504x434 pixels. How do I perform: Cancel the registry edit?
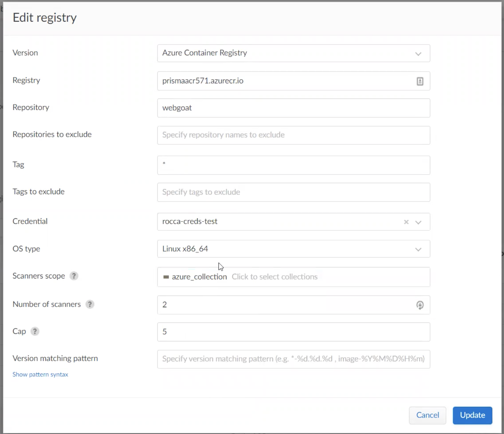tap(427, 415)
